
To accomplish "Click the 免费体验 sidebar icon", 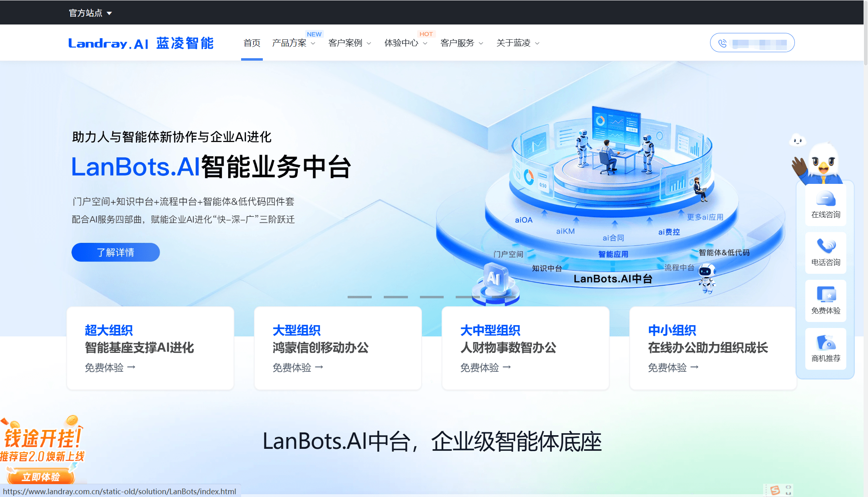I will pos(826,294).
